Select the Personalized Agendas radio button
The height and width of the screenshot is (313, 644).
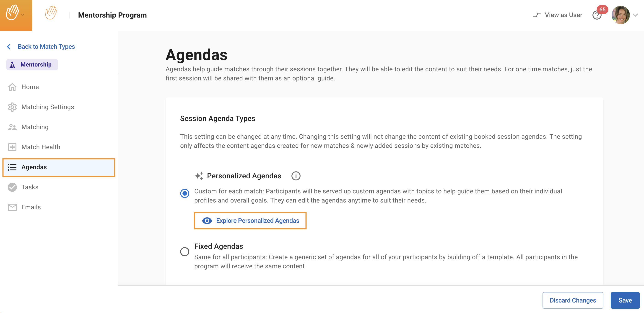click(x=185, y=193)
